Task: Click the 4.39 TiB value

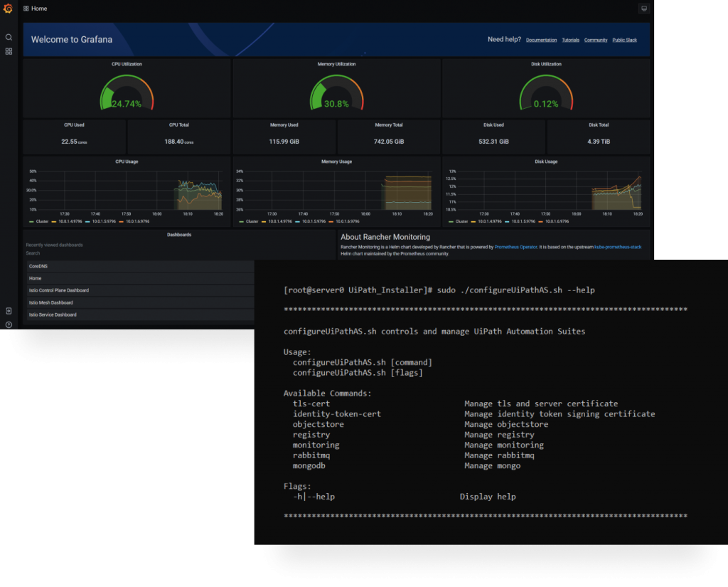Action: click(x=599, y=142)
